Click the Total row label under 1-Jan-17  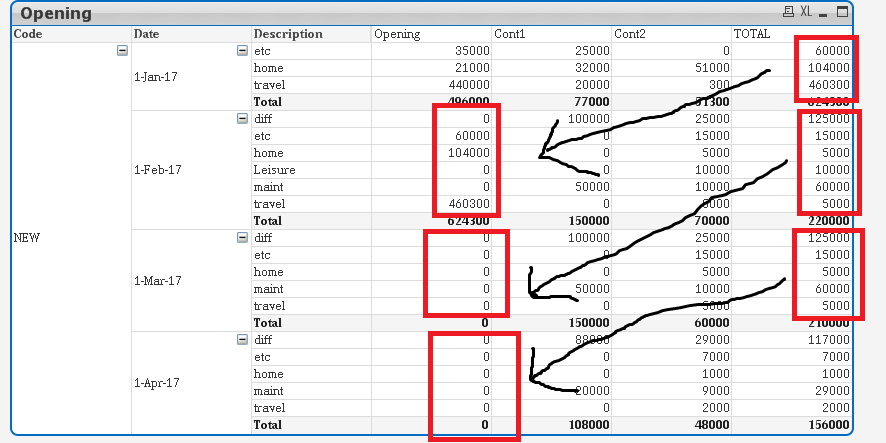[x=267, y=102]
